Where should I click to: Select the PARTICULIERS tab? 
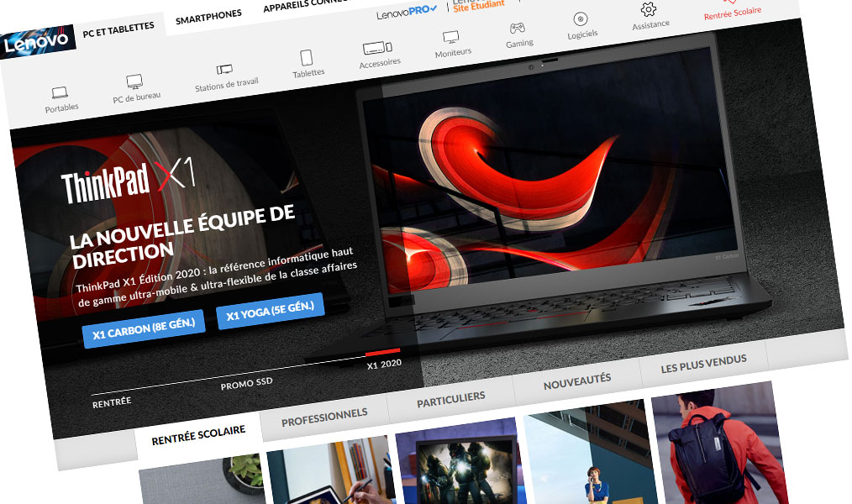tap(451, 399)
